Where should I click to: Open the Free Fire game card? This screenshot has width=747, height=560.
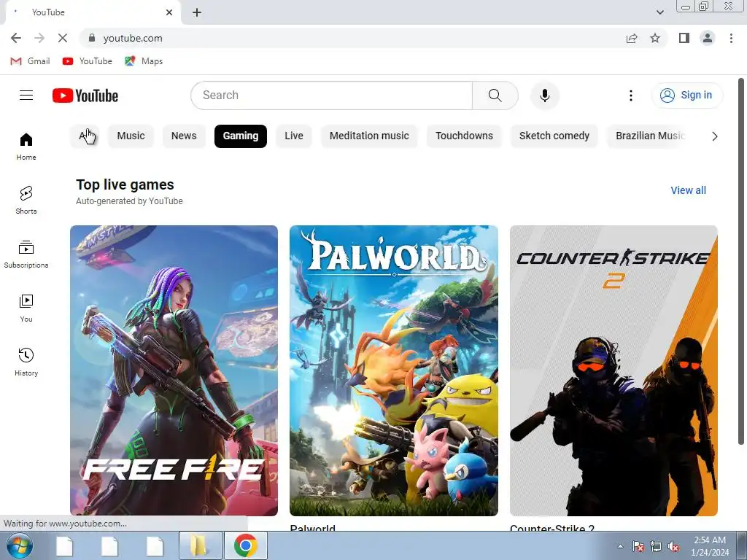pyautogui.click(x=174, y=370)
